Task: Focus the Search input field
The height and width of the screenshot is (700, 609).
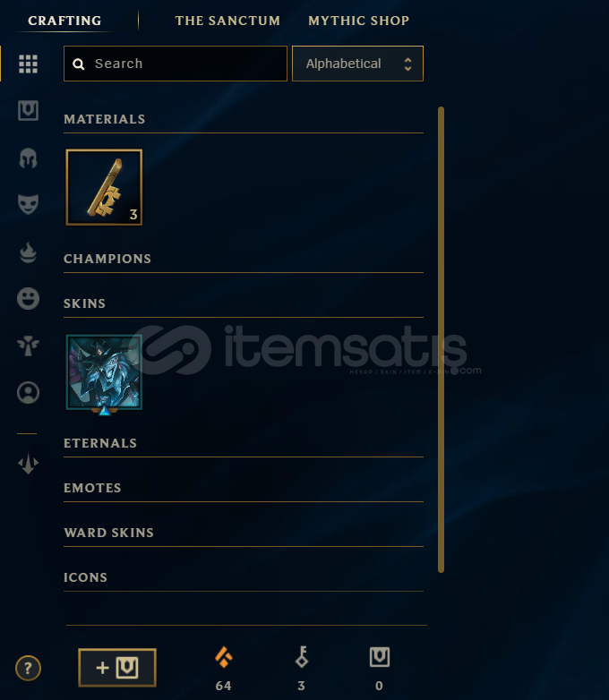Action: pyautogui.click(x=176, y=64)
